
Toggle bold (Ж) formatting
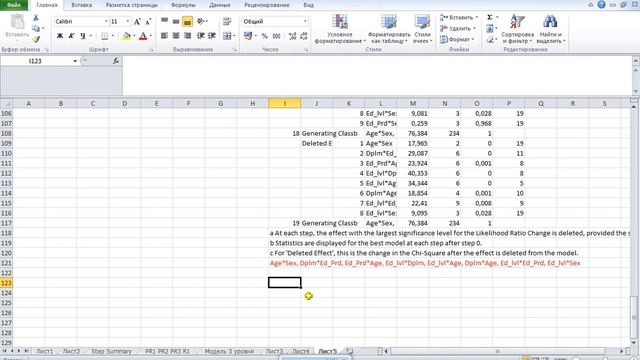[x=60, y=36]
